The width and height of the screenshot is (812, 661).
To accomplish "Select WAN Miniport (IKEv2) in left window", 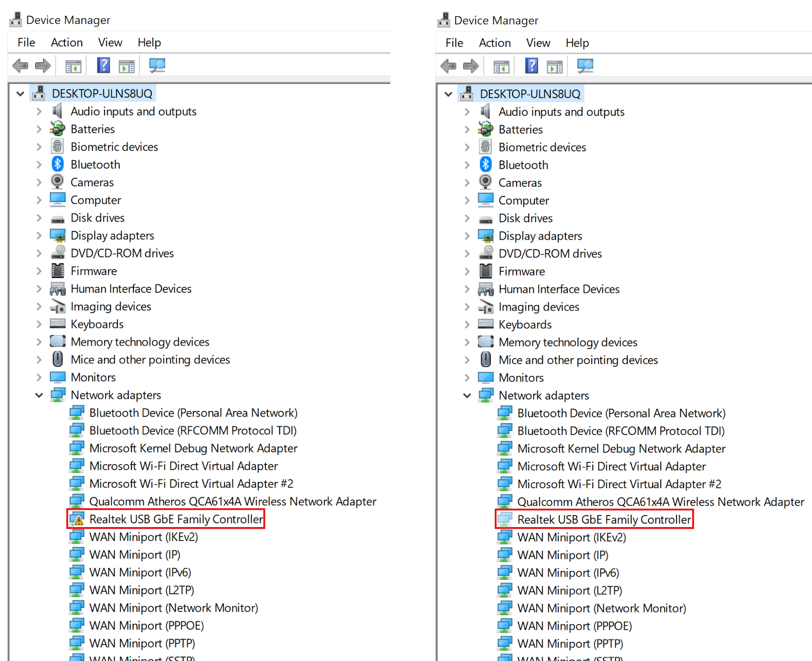I will [x=144, y=537].
